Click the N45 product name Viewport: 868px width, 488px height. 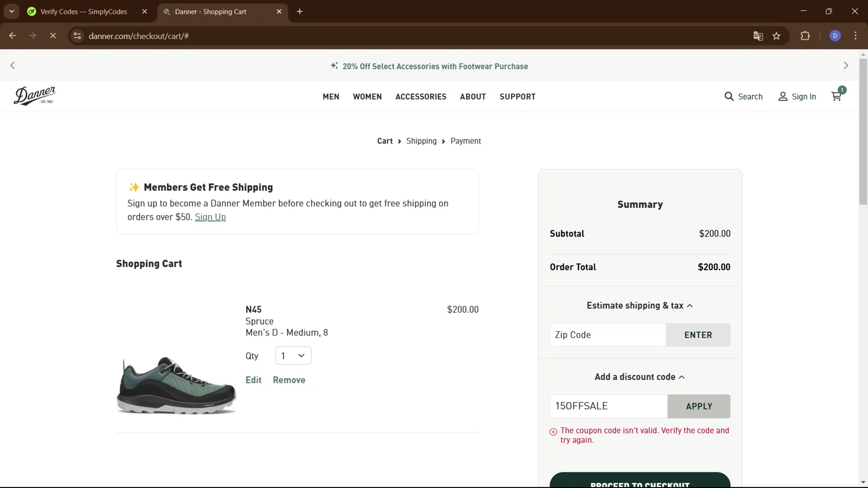pos(253,309)
